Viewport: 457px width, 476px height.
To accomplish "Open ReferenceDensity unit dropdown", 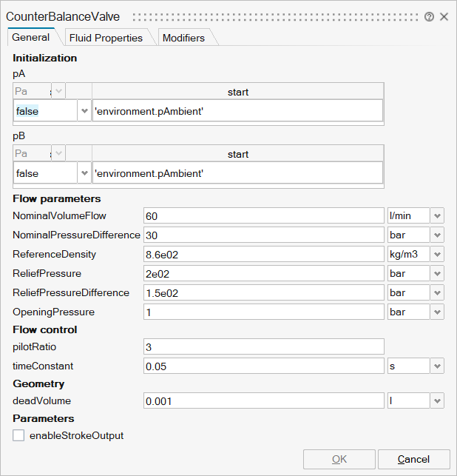I will [x=438, y=254].
